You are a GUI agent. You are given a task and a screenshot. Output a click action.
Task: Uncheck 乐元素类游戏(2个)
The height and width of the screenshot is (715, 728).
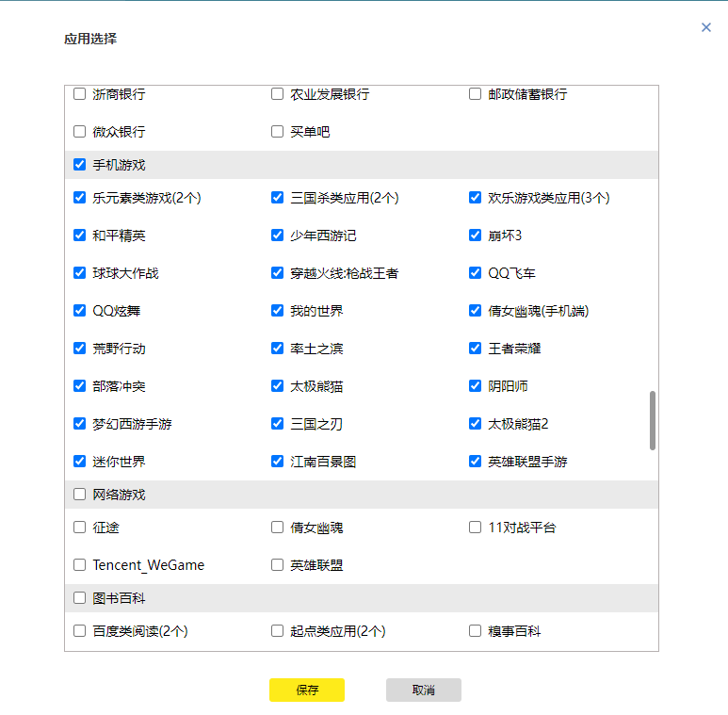coord(79,197)
